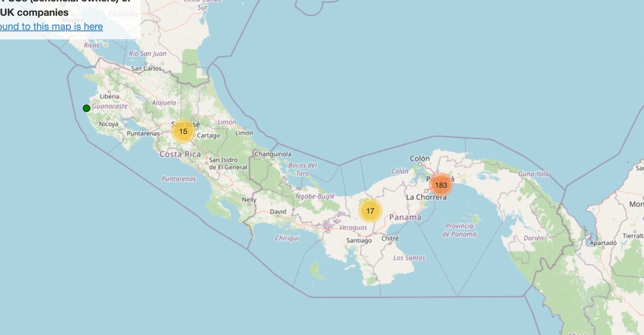Click the 'San Isidro de El General' label
Image resolution: width=644 pixels, height=335 pixels.
click(x=228, y=163)
